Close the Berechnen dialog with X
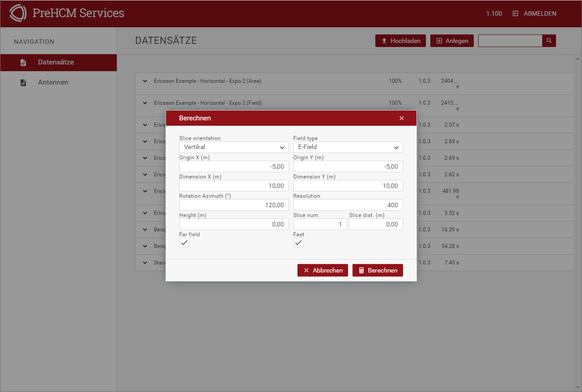This screenshot has height=392, width=582. tap(402, 118)
